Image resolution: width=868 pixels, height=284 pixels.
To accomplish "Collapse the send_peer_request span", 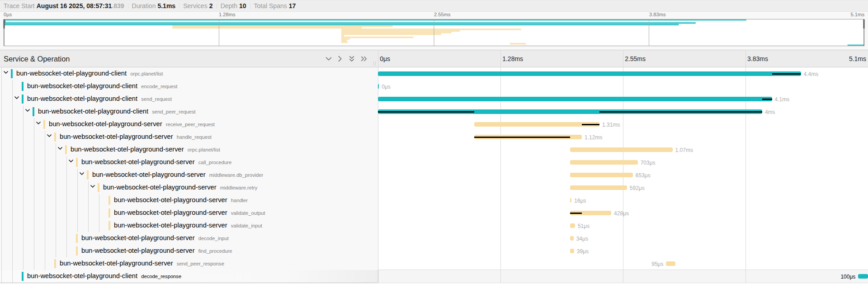I will 28,111.
